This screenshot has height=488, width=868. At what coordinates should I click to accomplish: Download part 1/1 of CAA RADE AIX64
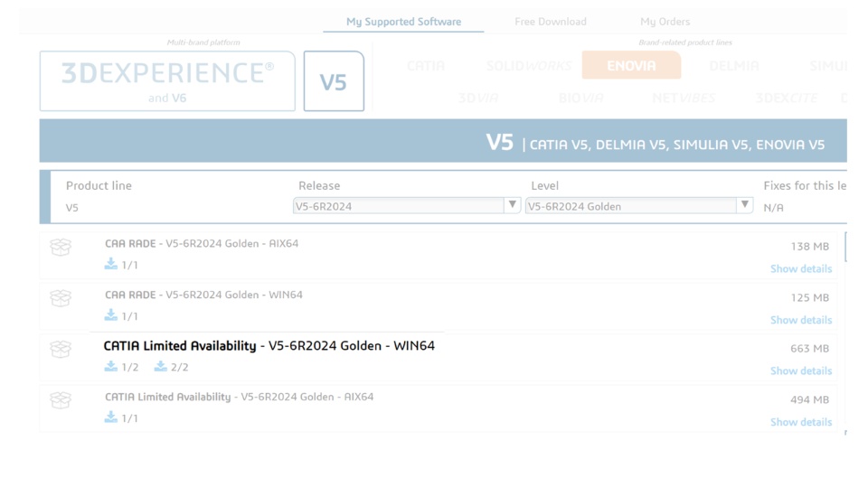pyautogui.click(x=111, y=264)
